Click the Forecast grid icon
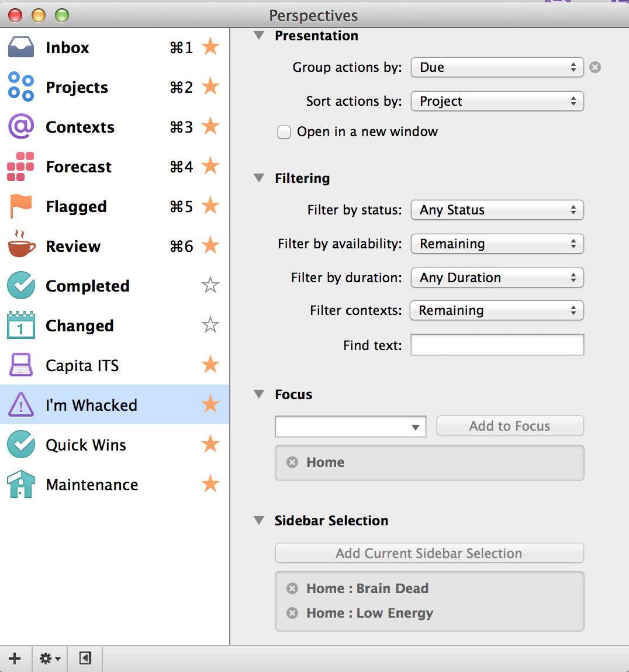The width and height of the screenshot is (629, 672). pos(20,167)
